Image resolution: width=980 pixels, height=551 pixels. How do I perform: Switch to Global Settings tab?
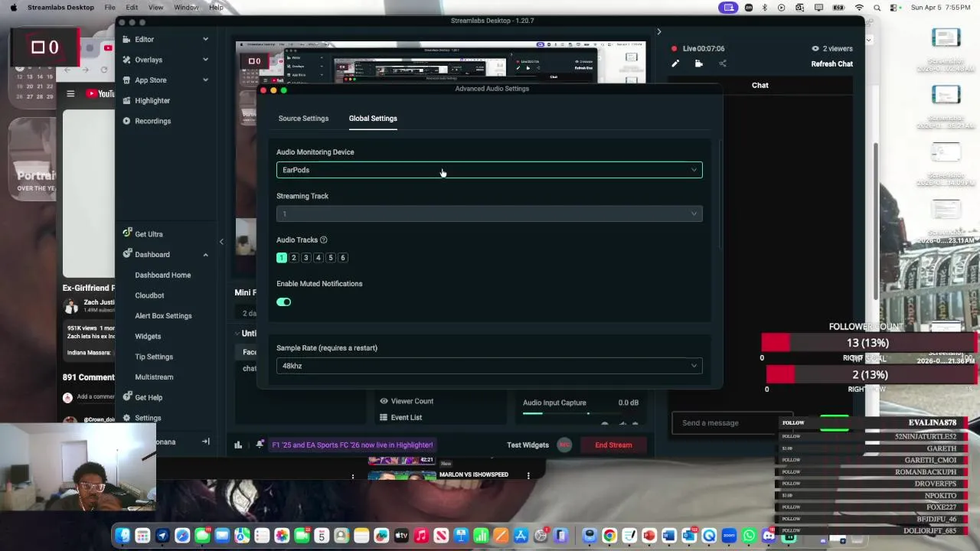tap(373, 119)
